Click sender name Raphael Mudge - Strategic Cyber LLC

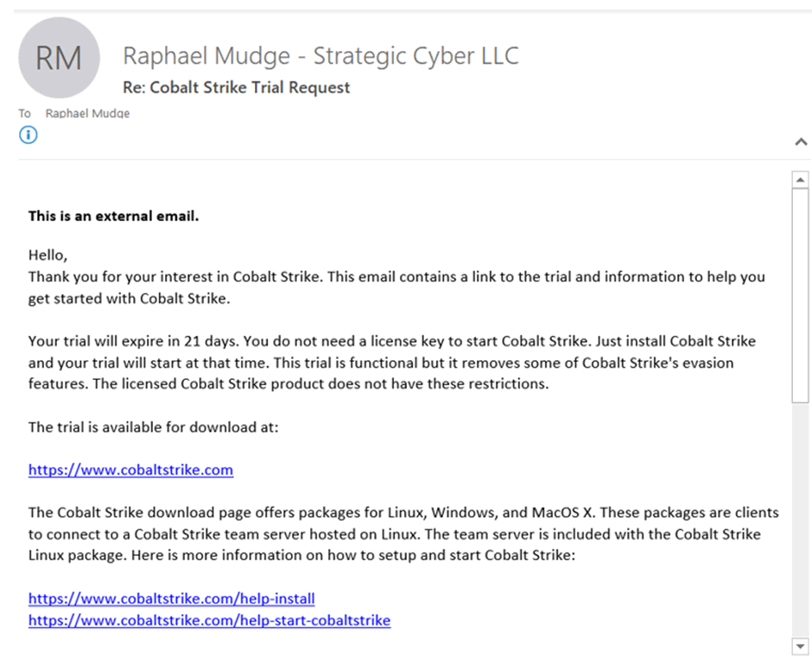[x=320, y=56]
